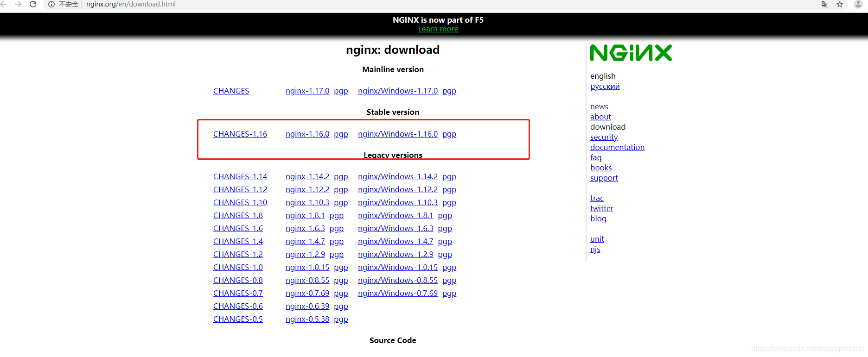This screenshot has height=357, width=868.
Task: Open the CHANGES-0.5 link
Action: pos(238,319)
